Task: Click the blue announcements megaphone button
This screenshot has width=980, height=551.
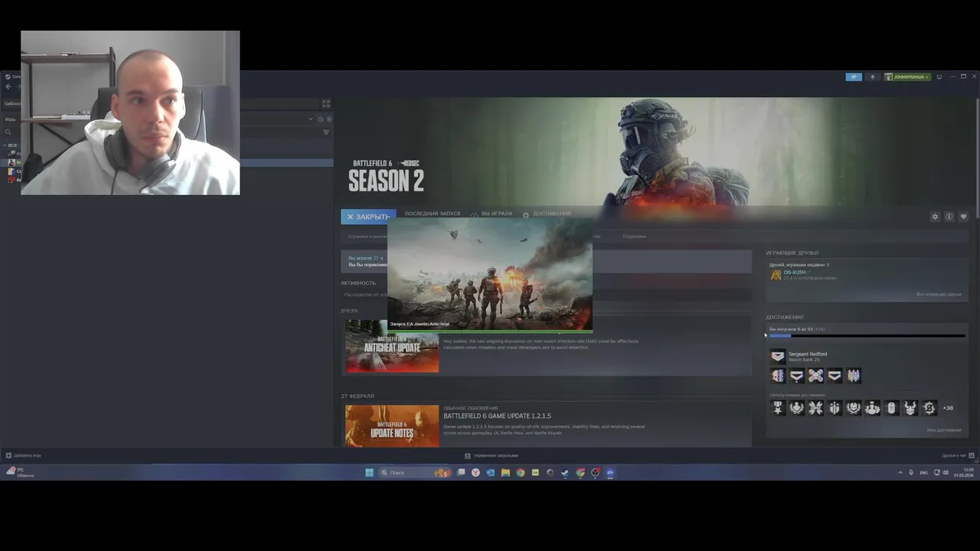Action: click(x=854, y=77)
